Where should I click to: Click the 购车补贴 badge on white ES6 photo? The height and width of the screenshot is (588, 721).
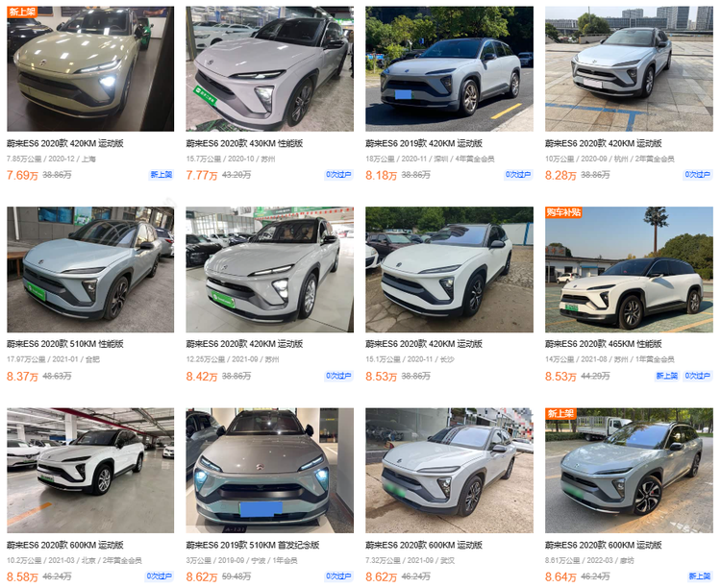(x=563, y=212)
